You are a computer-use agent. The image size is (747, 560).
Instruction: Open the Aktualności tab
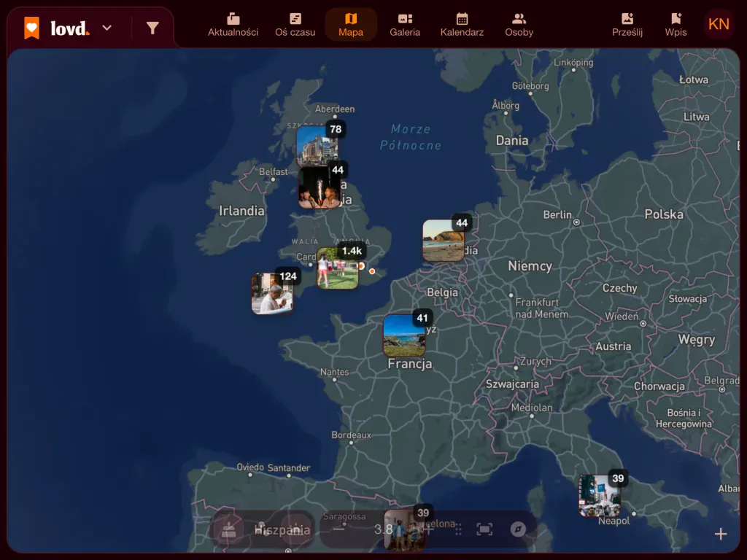pos(233,26)
